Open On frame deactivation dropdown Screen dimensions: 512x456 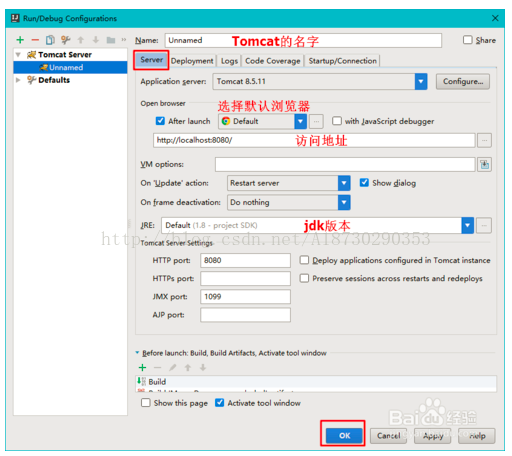pos(344,202)
